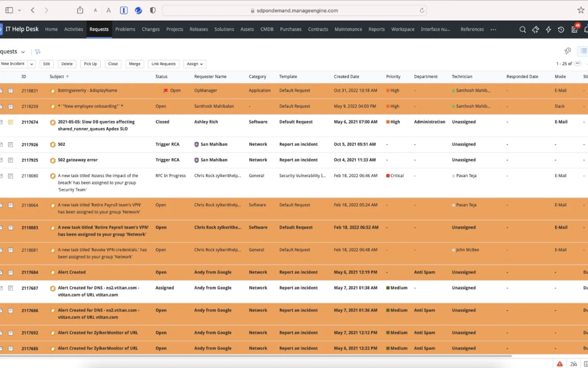Select the checkbox for request 2117925
The image size is (588, 368).
1,160
